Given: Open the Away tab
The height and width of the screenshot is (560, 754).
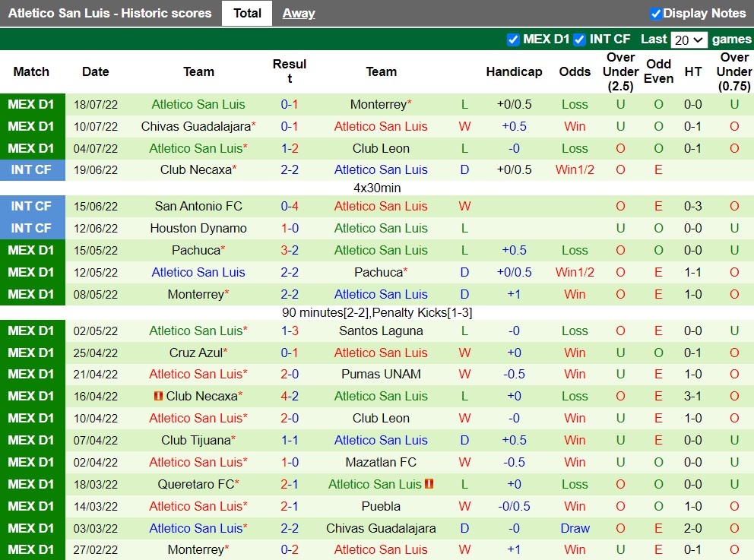Looking at the screenshot, I should (x=299, y=13).
